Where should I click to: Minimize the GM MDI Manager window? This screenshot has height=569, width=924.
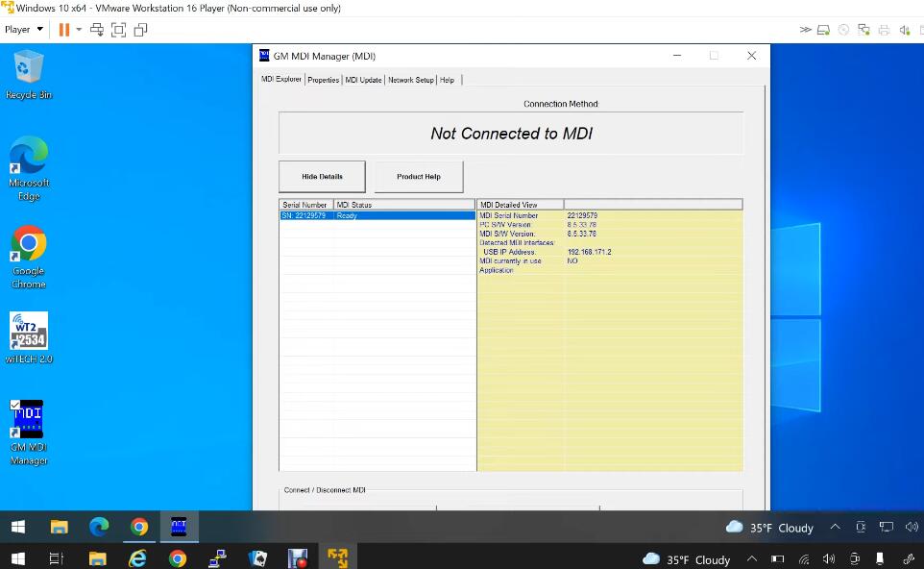click(677, 56)
